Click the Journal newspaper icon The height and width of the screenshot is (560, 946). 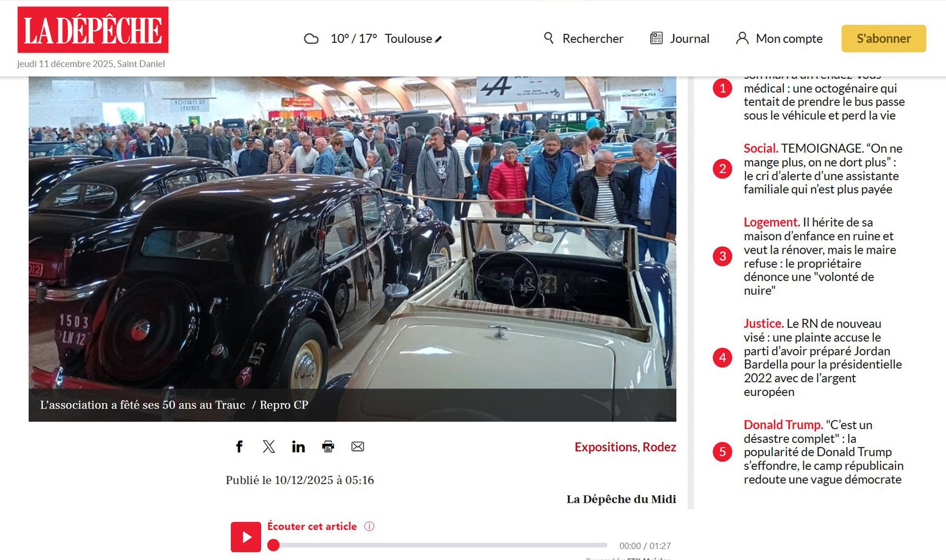tap(656, 38)
